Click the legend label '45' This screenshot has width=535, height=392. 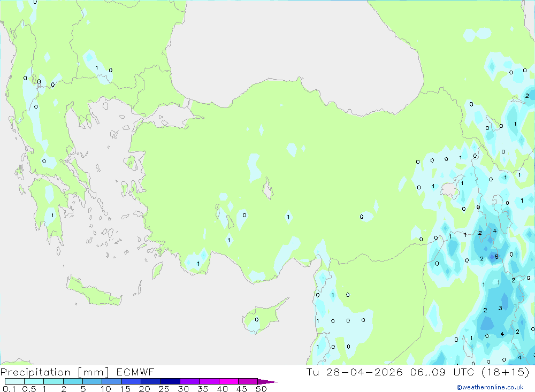(242, 389)
